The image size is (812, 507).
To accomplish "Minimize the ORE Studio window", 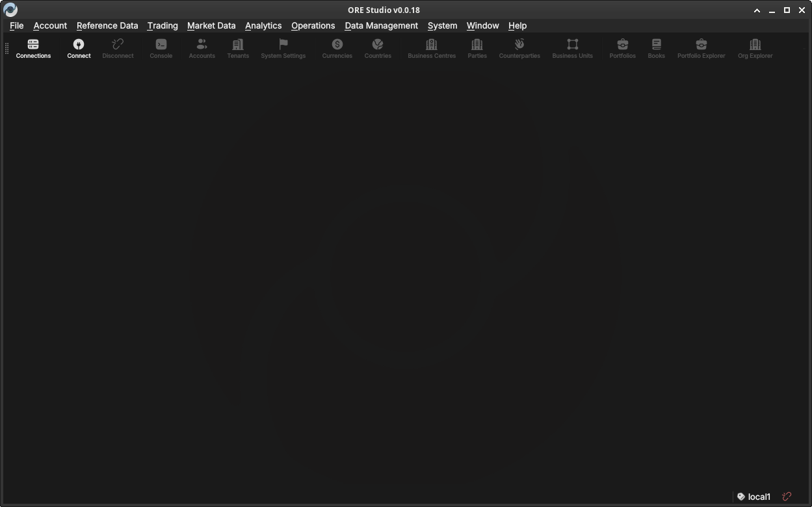I will point(772,10).
